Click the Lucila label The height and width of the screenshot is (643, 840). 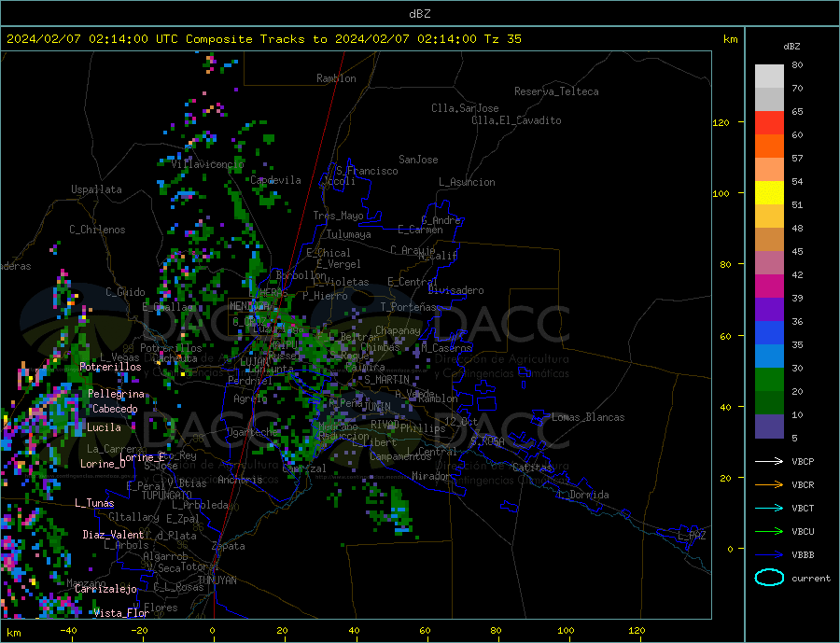tap(104, 427)
